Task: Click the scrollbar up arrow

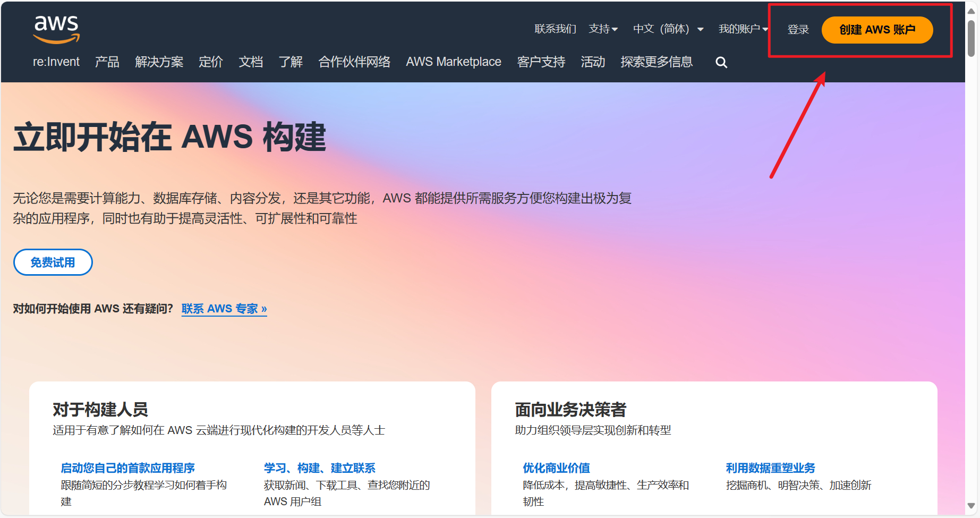Action: [x=972, y=11]
